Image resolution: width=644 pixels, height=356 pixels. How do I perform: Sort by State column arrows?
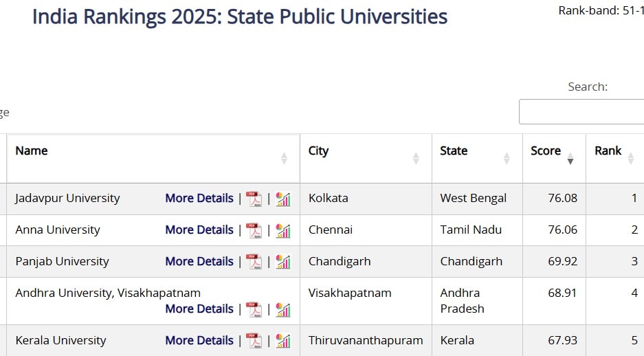coord(507,159)
